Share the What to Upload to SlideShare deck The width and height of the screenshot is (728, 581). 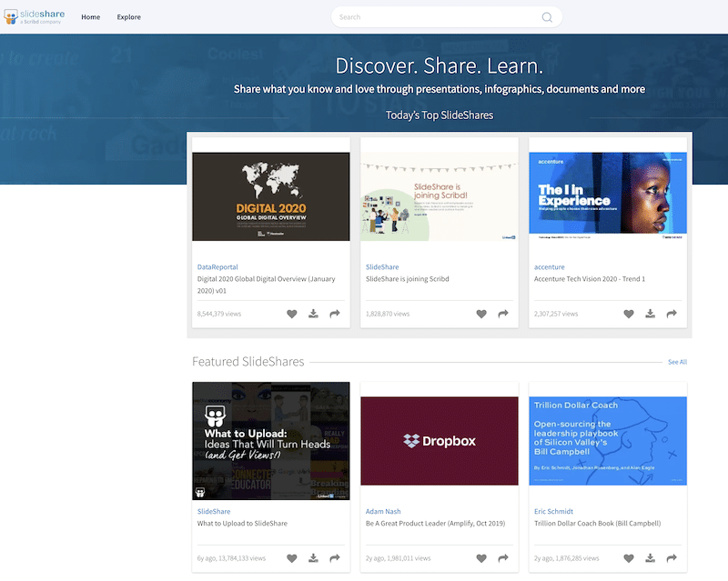point(335,558)
